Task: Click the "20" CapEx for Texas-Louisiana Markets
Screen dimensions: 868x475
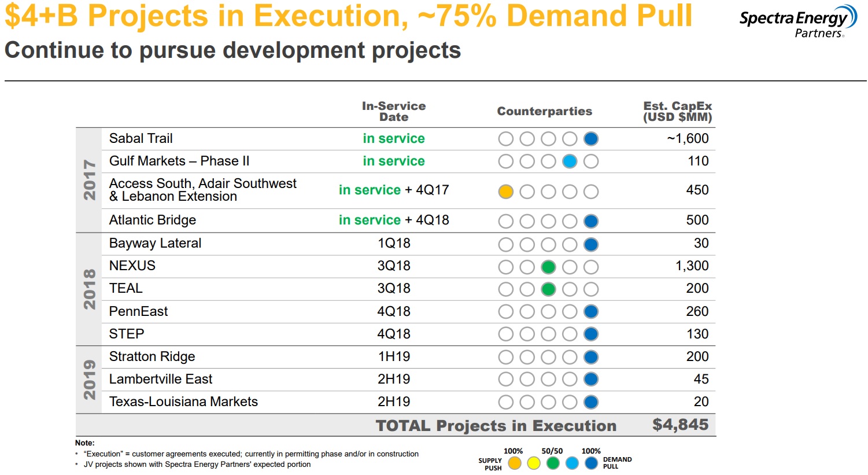Action: click(701, 402)
